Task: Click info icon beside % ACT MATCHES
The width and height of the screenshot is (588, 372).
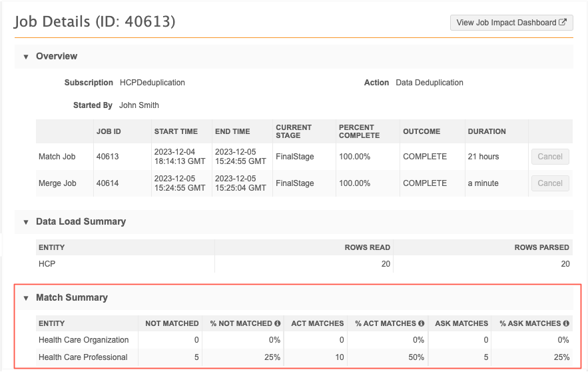Action: (420, 323)
